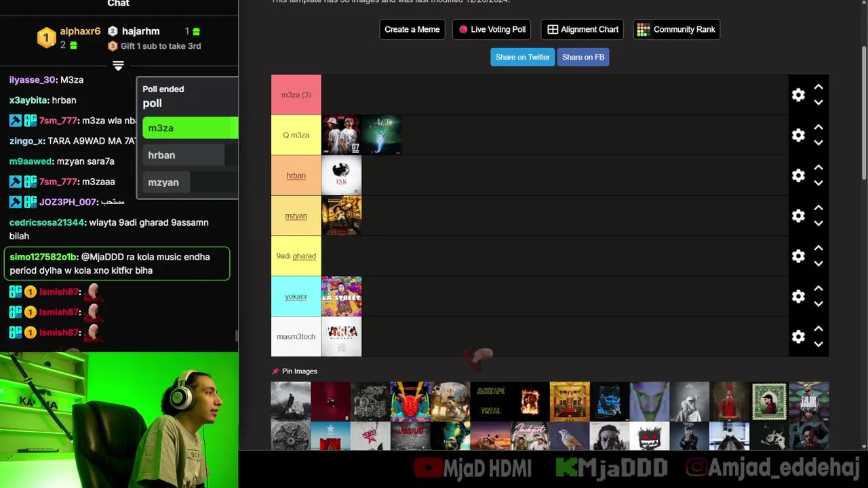Pick the Mixtape Total album from pool

tap(490, 401)
